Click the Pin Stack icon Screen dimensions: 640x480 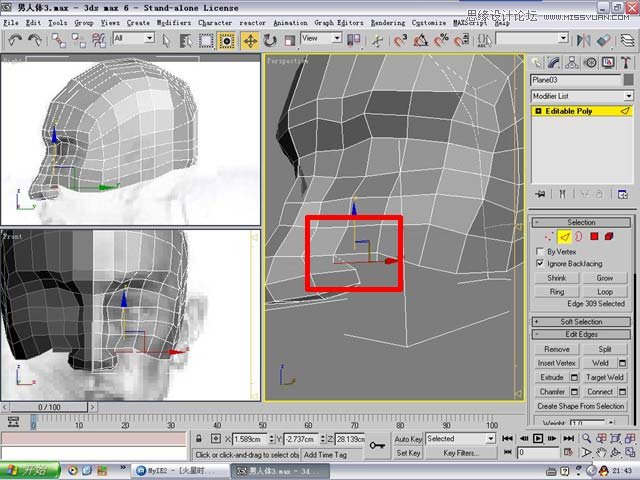[541, 194]
